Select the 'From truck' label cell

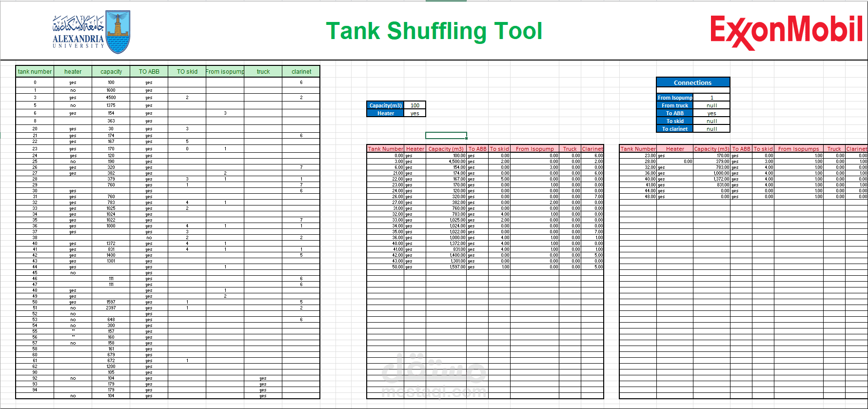click(674, 105)
